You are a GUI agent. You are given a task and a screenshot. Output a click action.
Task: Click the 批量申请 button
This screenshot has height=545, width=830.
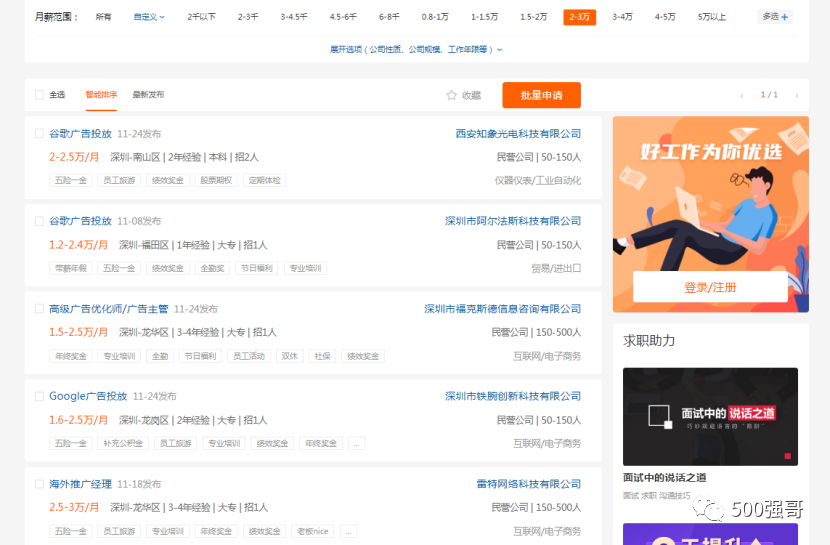(542, 95)
